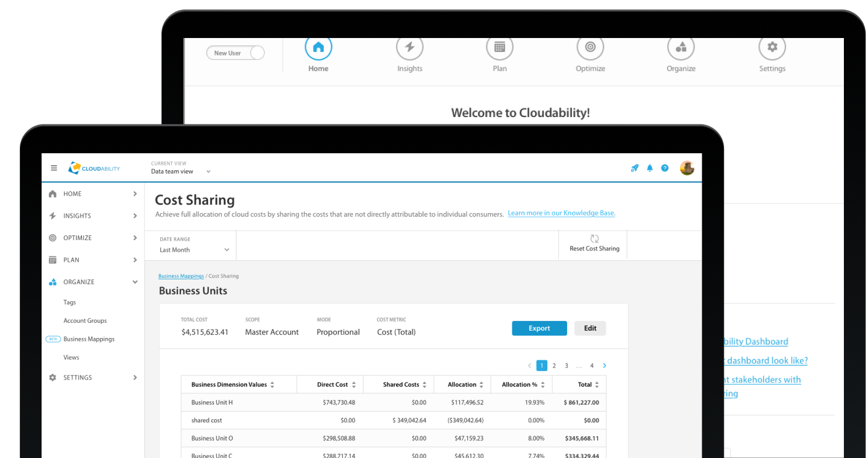Click the Edit button
This screenshot has width=868, height=458.
pyautogui.click(x=590, y=328)
